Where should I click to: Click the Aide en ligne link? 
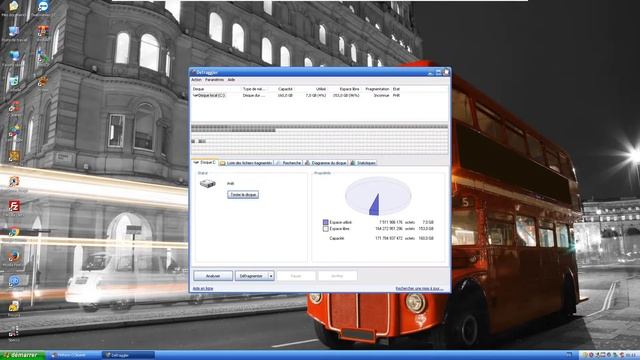[203, 289]
